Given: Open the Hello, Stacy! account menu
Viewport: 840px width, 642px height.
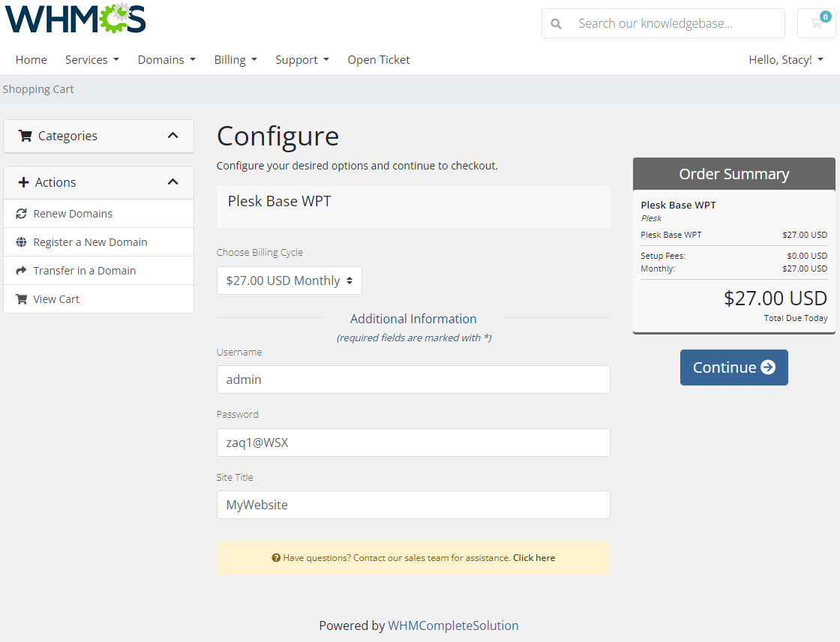Looking at the screenshot, I should (x=786, y=59).
